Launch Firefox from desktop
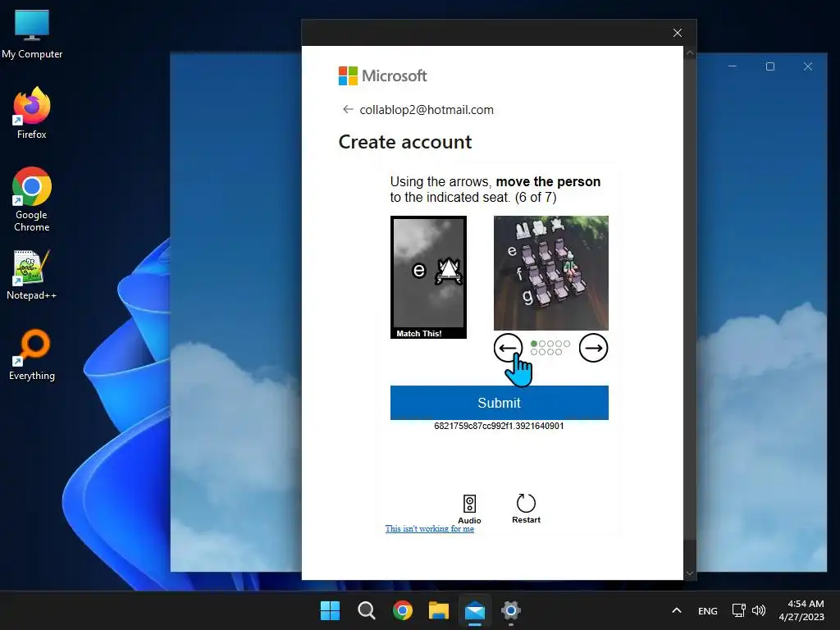Screen dimensions: 840x630 pyautogui.click(x=32, y=113)
